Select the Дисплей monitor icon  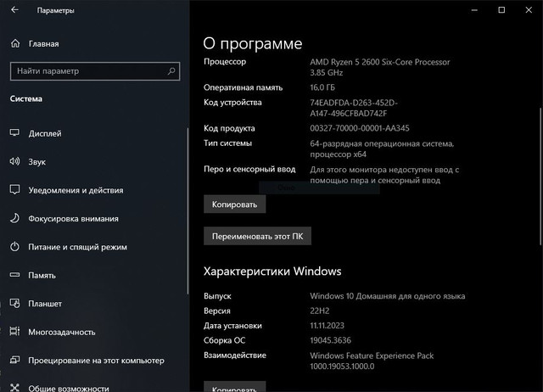point(14,133)
